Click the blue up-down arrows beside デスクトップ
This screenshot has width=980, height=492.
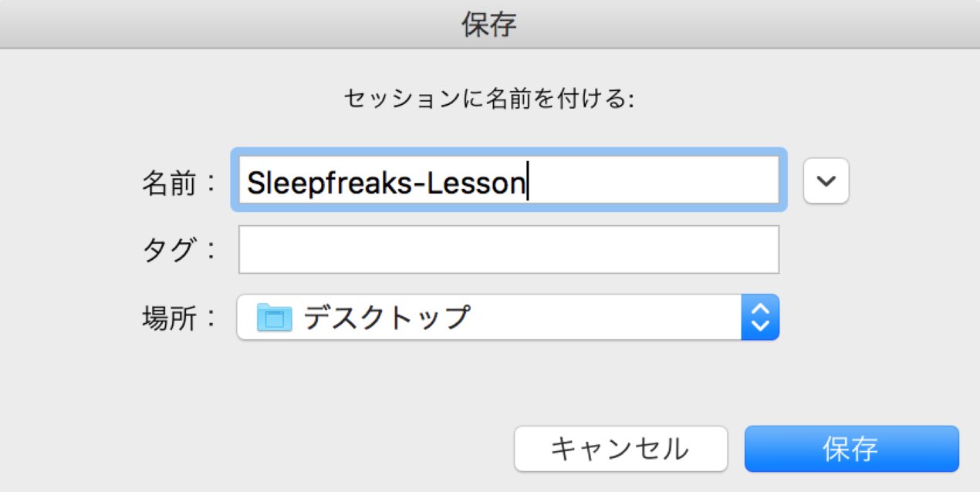tap(760, 317)
